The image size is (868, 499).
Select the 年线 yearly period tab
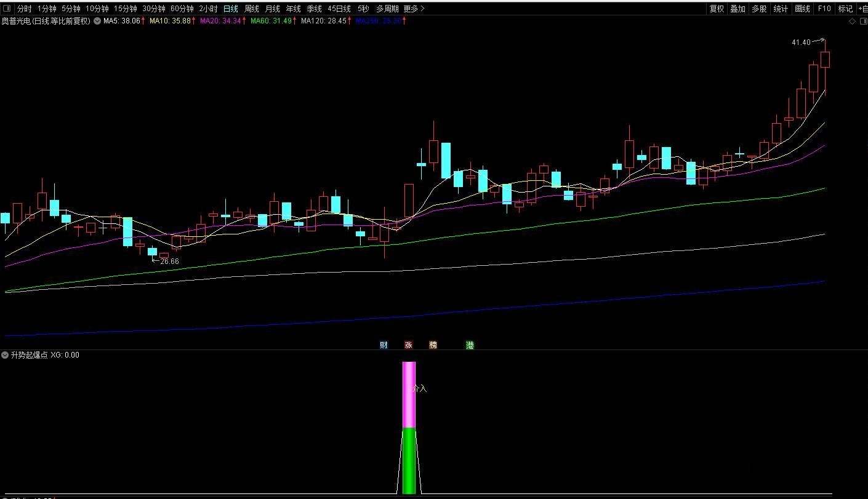click(294, 9)
